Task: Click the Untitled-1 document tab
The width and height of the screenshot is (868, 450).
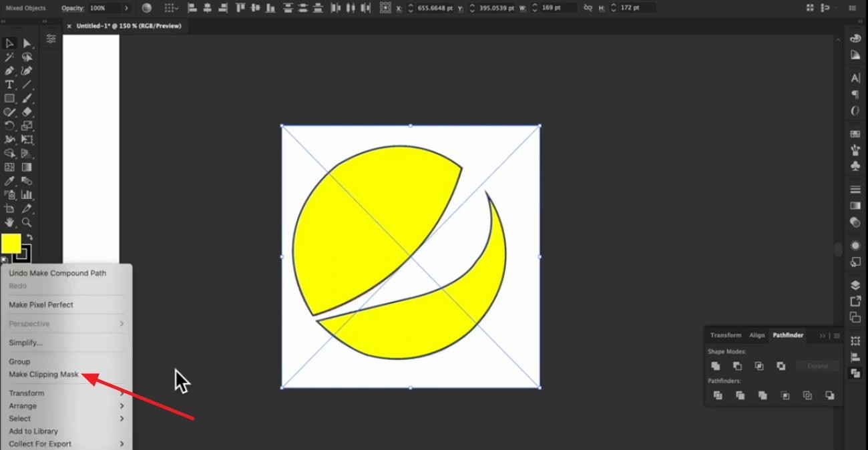Action: click(129, 26)
